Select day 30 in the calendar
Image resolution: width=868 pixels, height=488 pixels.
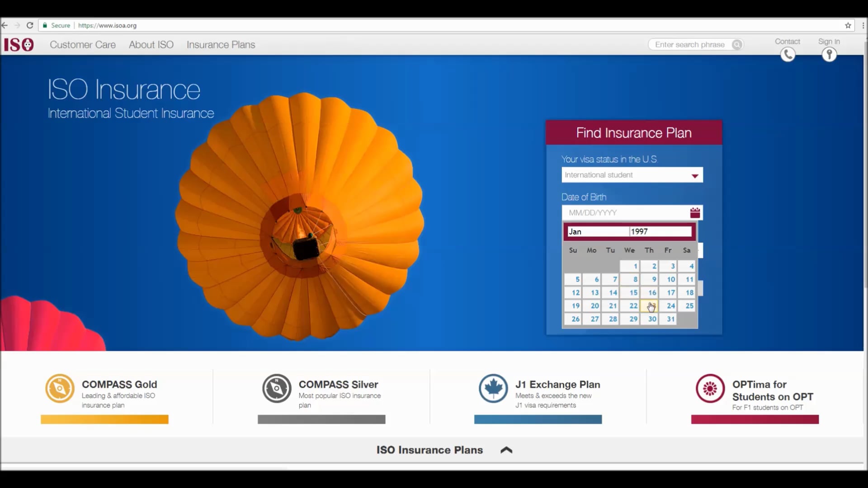coord(649,319)
